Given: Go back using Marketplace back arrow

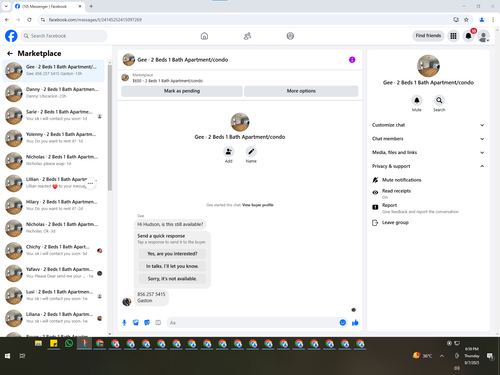Looking at the screenshot, I should tap(10, 53).
